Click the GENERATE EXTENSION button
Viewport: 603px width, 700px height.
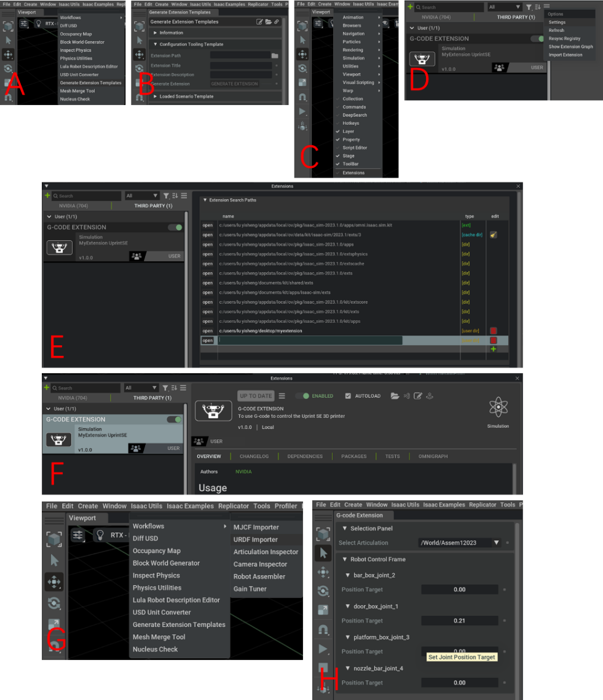point(235,84)
